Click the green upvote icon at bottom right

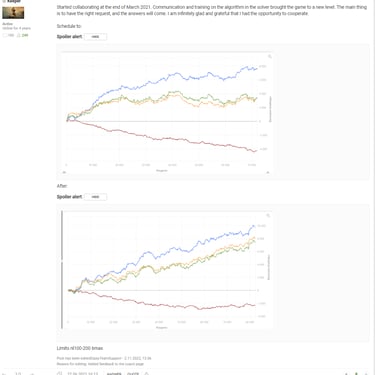click(356, 374)
